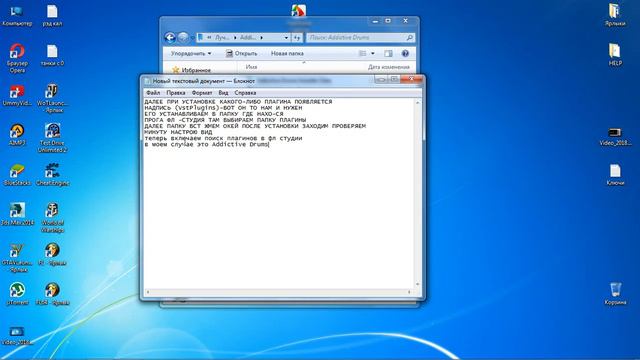This screenshot has height=360, width=640.
Task: Click the path chevron after Addi... in Explorer
Action: 262,38
